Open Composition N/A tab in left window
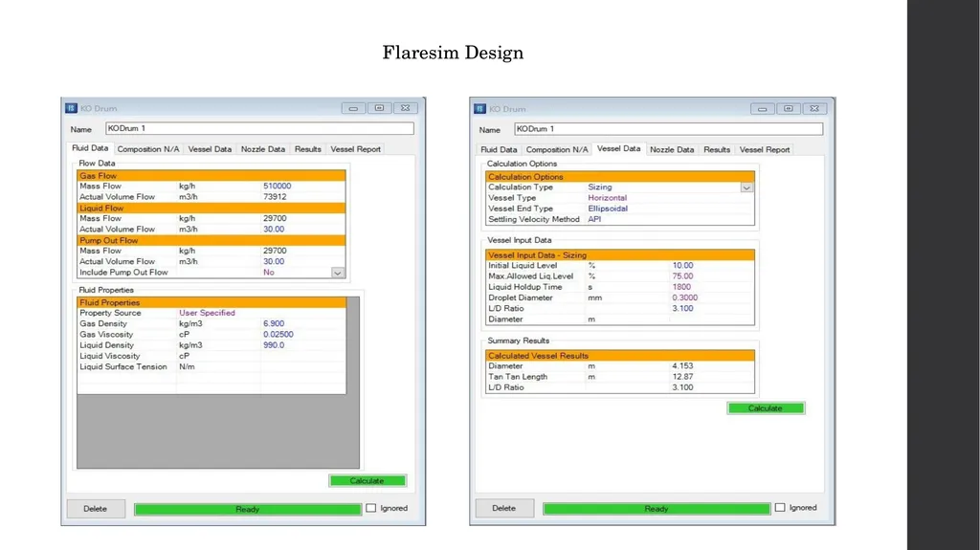980x550 pixels. coord(148,149)
